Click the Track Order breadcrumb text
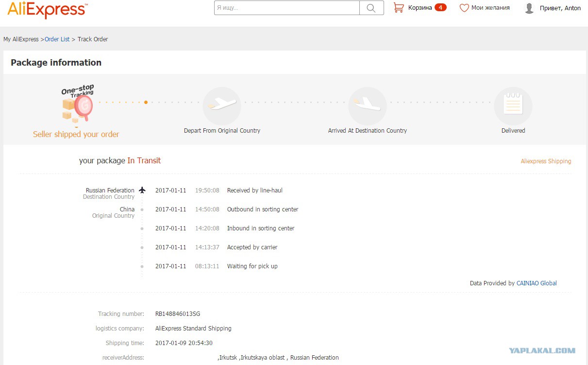588x365 pixels. tap(93, 39)
